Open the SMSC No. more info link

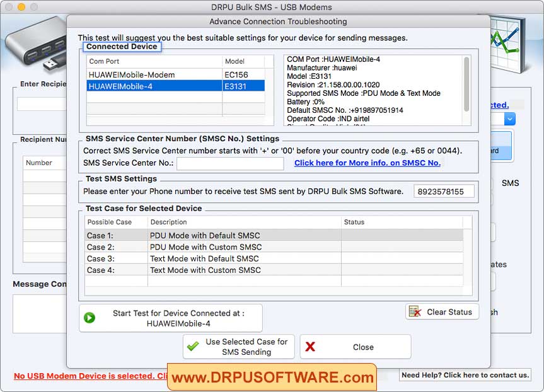click(367, 163)
